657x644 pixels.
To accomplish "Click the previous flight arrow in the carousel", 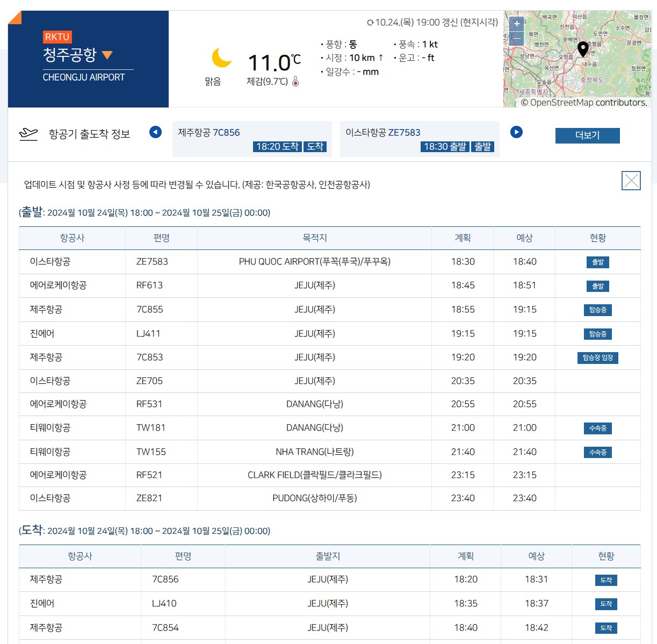I will tap(155, 132).
